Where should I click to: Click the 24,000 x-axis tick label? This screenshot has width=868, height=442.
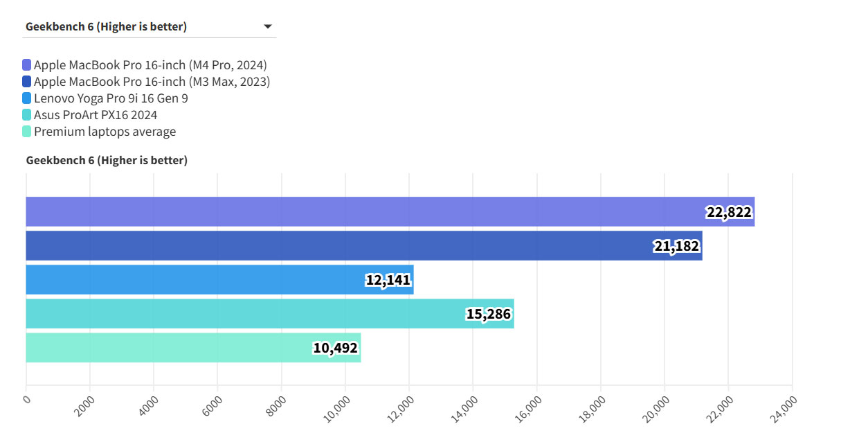[x=784, y=409]
